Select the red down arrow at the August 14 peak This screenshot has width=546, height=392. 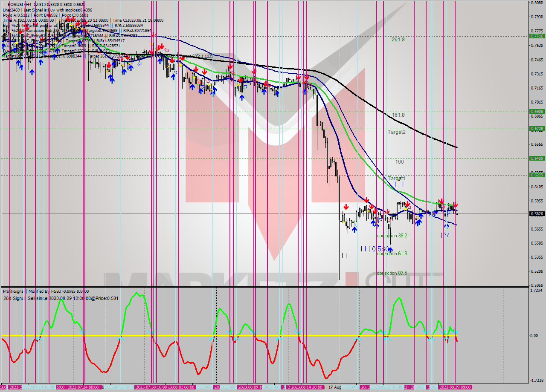click(307, 77)
